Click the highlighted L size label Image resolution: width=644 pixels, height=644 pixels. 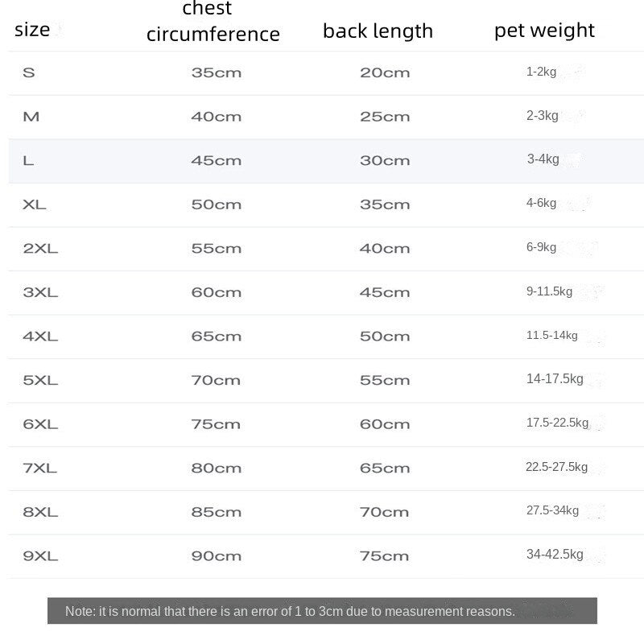[29, 161]
